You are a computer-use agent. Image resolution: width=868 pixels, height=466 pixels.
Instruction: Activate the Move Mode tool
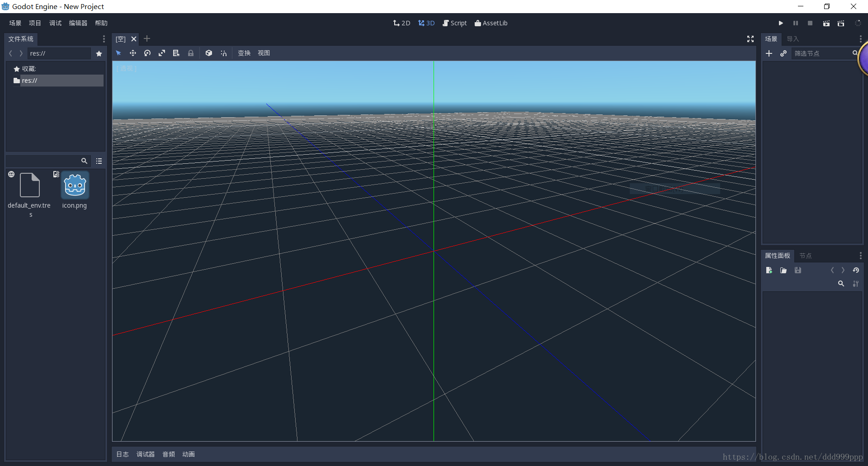(x=133, y=53)
